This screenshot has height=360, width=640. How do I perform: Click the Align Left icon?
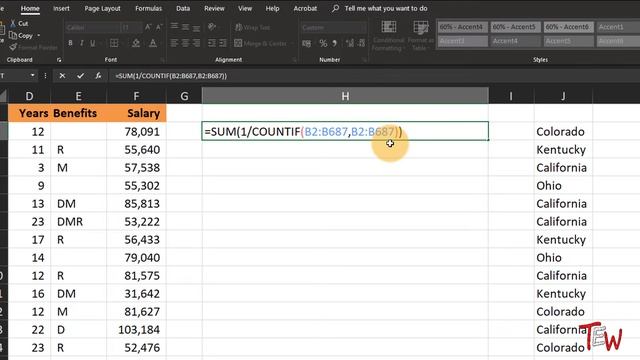(174, 43)
